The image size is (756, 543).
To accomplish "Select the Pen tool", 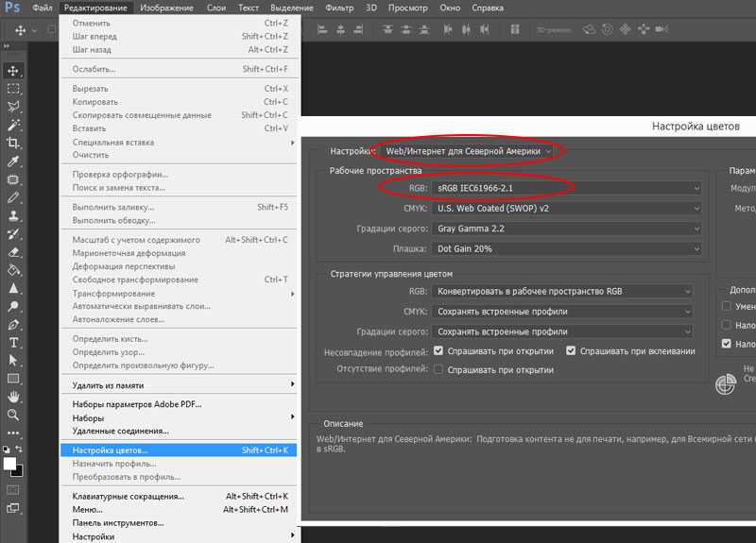I will (13, 325).
